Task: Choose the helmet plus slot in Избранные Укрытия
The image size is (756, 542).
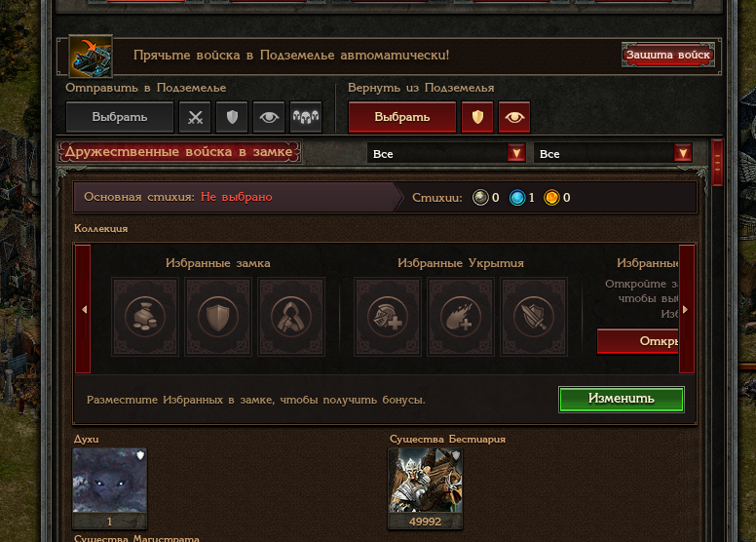Action: pos(388,317)
